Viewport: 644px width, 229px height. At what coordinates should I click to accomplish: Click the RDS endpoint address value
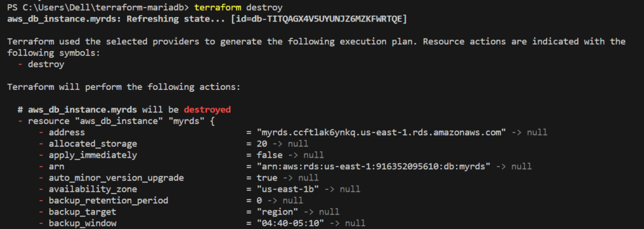tap(381, 132)
